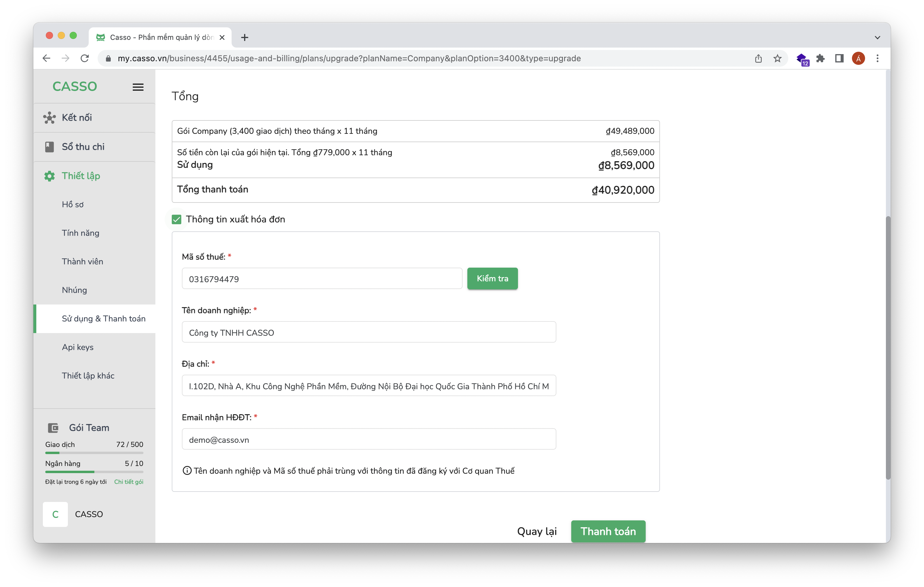Open the Chrome three-dot menu
The width and height of the screenshot is (924, 587).
(878, 58)
